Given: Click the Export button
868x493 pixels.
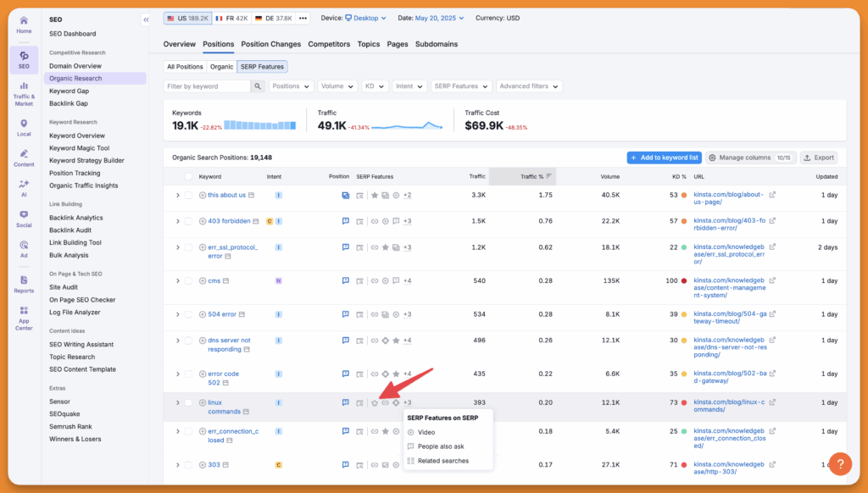Looking at the screenshot, I should coord(819,158).
